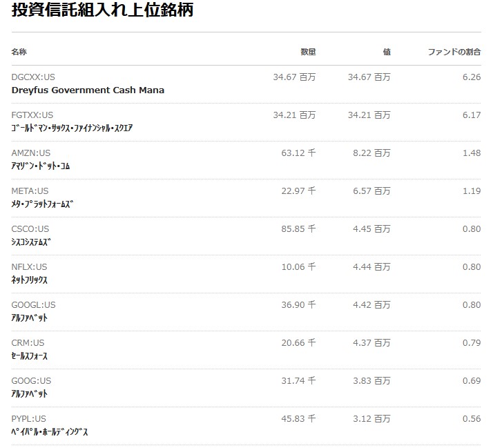Click fund share 6.26 in DGCXX row

pyautogui.click(x=472, y=77)
